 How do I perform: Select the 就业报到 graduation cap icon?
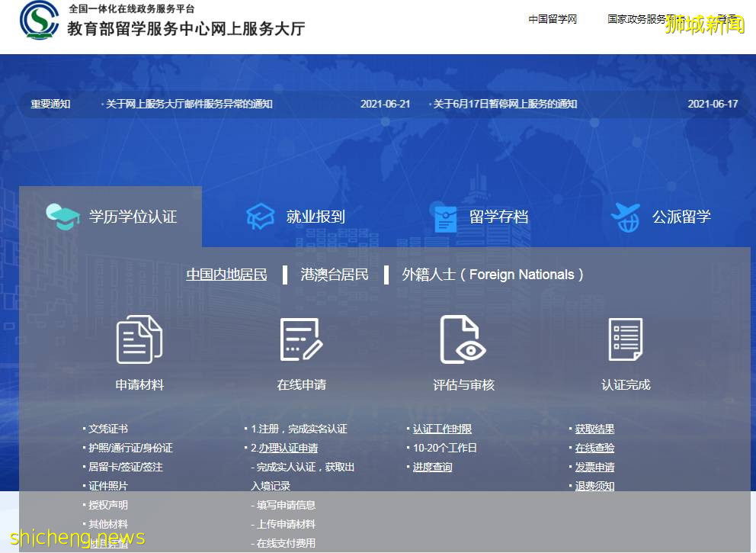tap(261, 217)
